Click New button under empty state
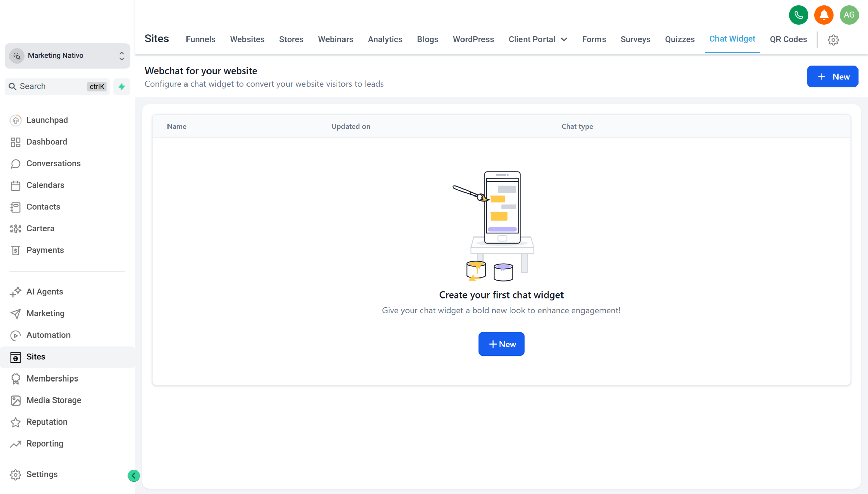This screenshot has height=494, width=868. tap(501, 344)
